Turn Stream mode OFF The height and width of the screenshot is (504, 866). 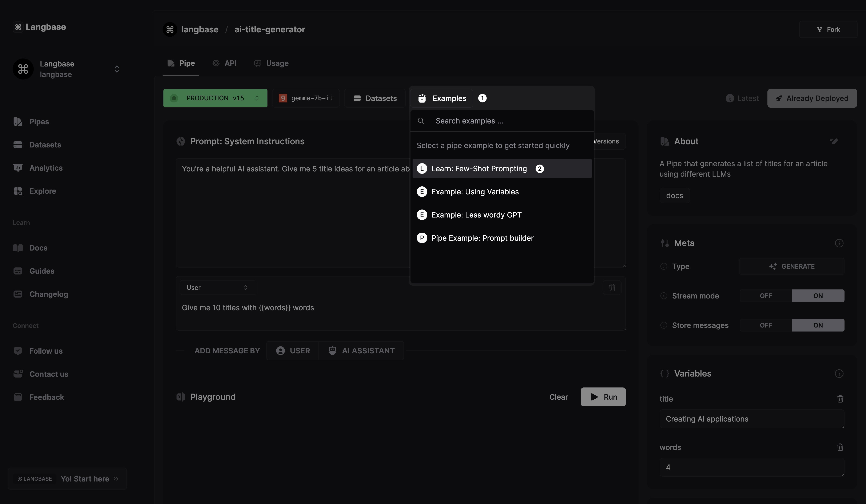coord(766,296)
